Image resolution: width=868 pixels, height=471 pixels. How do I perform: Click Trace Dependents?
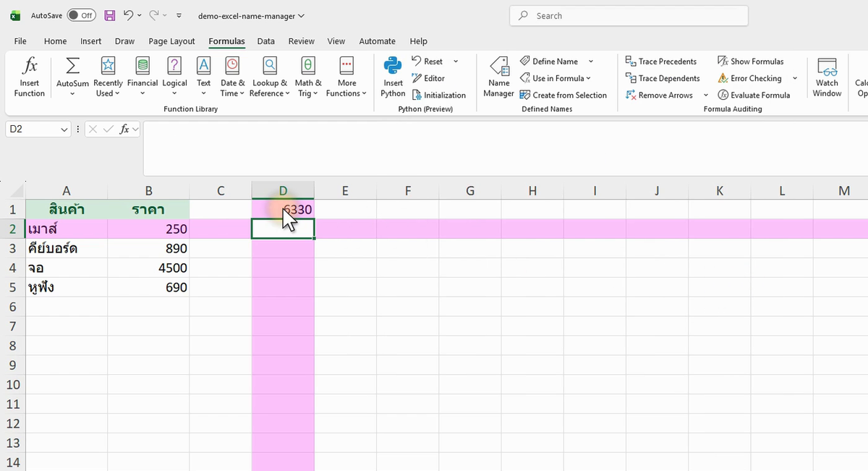(663, 78)
